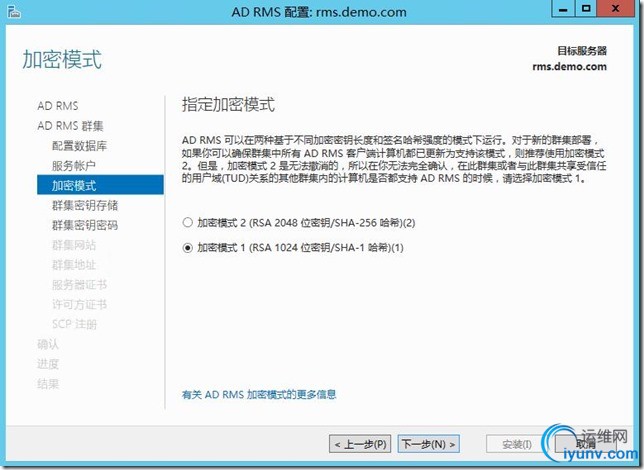The width and height of the screenshot is (644, 470).
Task: Select highlighted 加密模式 sidebar step
Action: coord(100,185)
